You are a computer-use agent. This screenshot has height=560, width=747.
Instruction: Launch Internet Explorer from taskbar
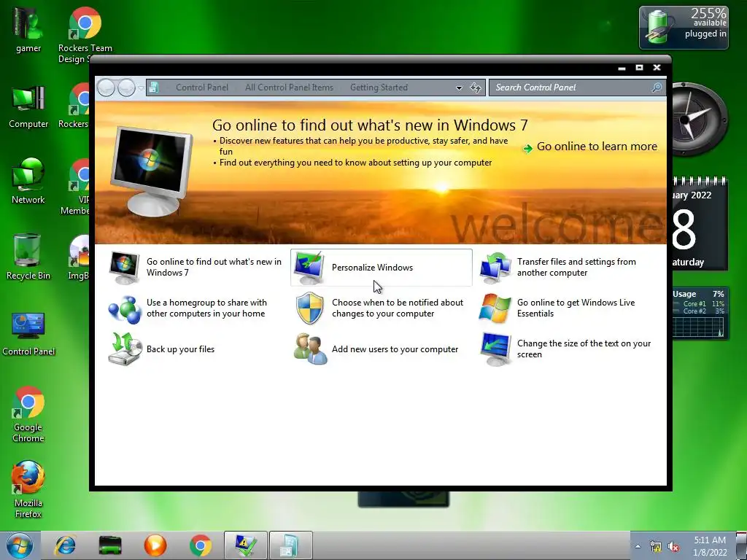(x=65, y=545)
